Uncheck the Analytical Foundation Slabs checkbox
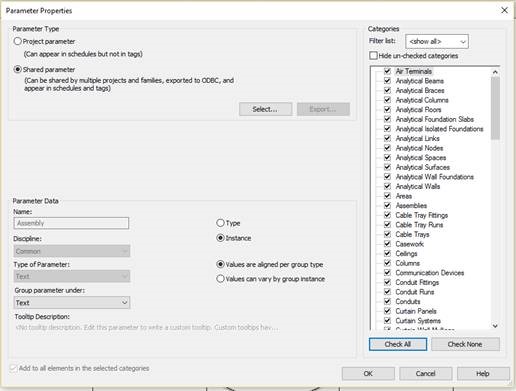The height and width of the screenshot is (391, 516). (x=387, y=119)
